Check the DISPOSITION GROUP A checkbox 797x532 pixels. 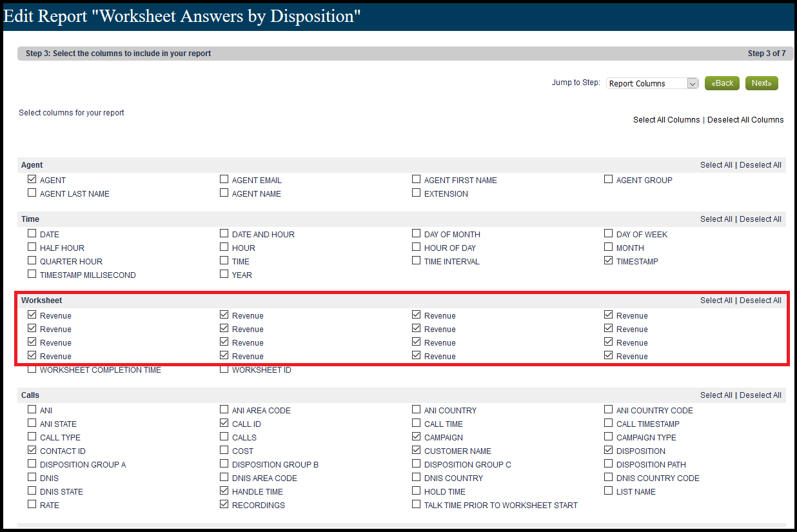pyautogui.click(x=32, y=464)
